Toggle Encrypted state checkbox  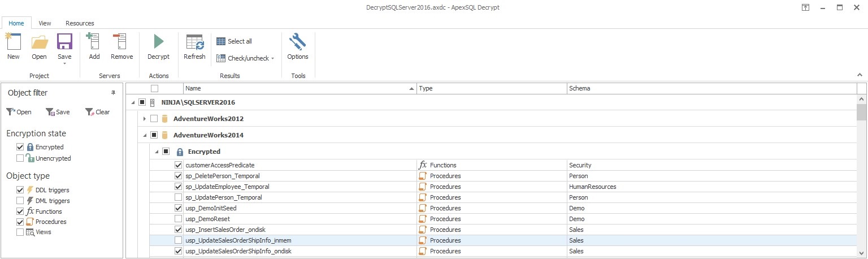(x=20, y=147)
